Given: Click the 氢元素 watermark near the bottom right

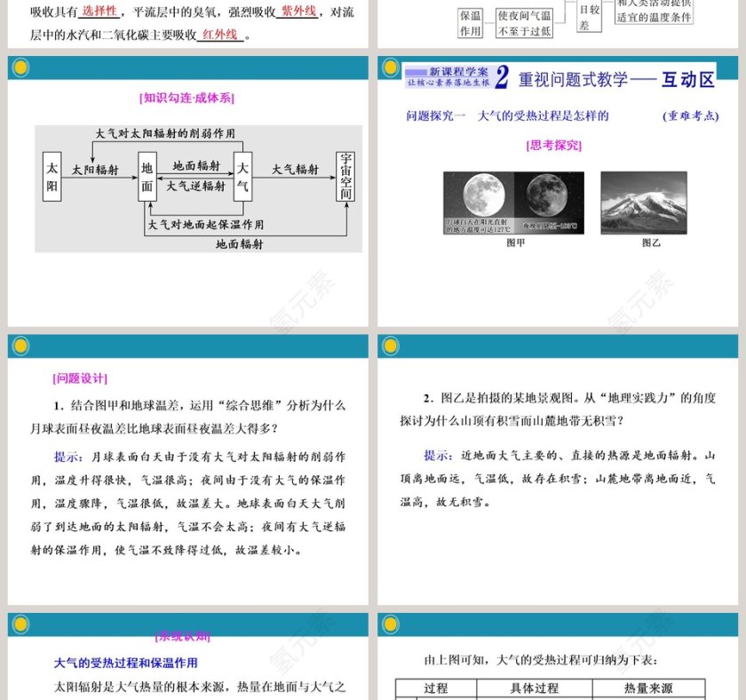Looking at the screenshot, I should pos(647,629).
